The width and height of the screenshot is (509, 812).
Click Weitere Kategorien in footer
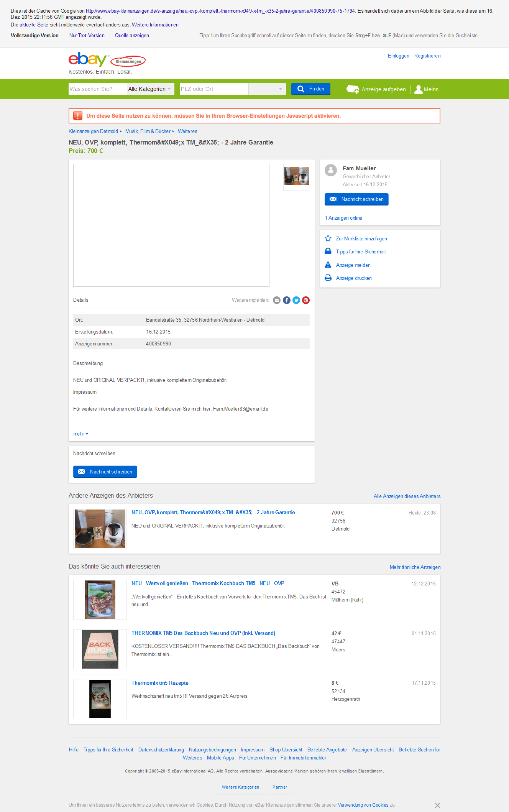point(240,787)
